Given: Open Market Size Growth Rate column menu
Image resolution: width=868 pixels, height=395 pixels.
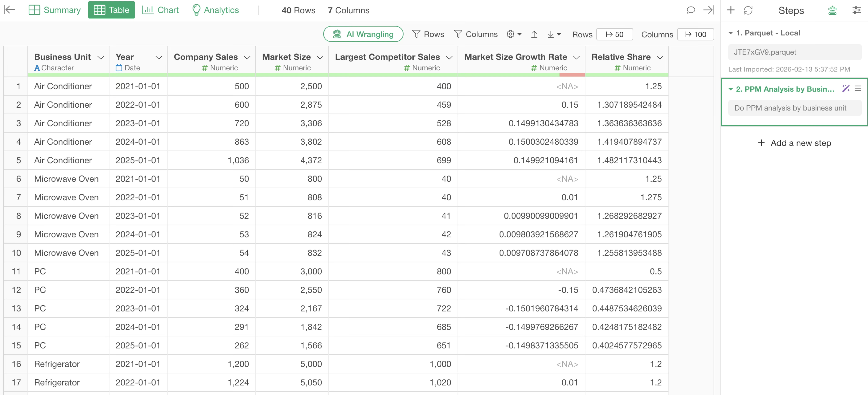Looking at the screenshot, I should pyautogui.click(x=577, y=58).
